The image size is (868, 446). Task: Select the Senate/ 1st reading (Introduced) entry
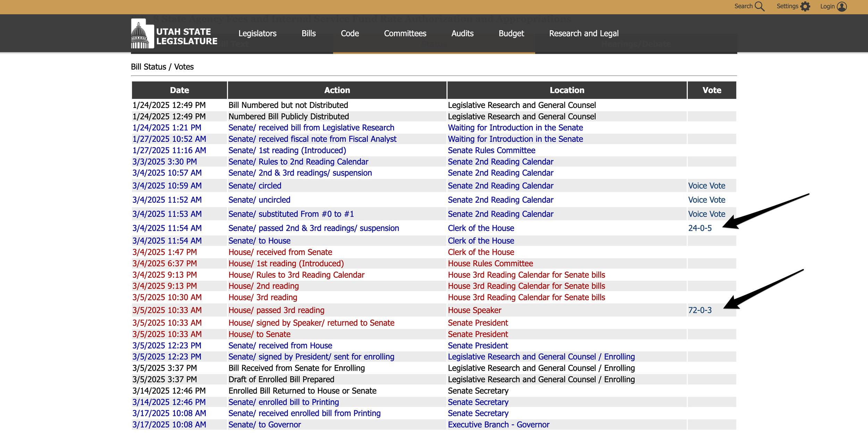point(287,150)
